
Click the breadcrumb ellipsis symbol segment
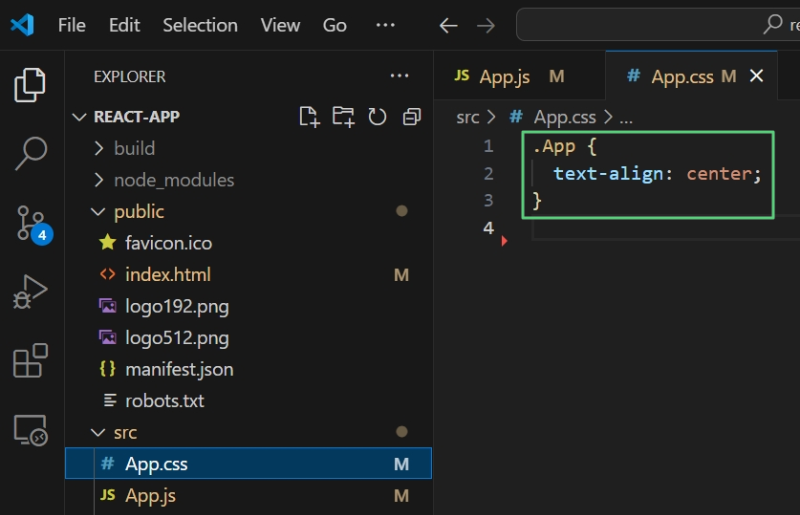click(626, 118)
